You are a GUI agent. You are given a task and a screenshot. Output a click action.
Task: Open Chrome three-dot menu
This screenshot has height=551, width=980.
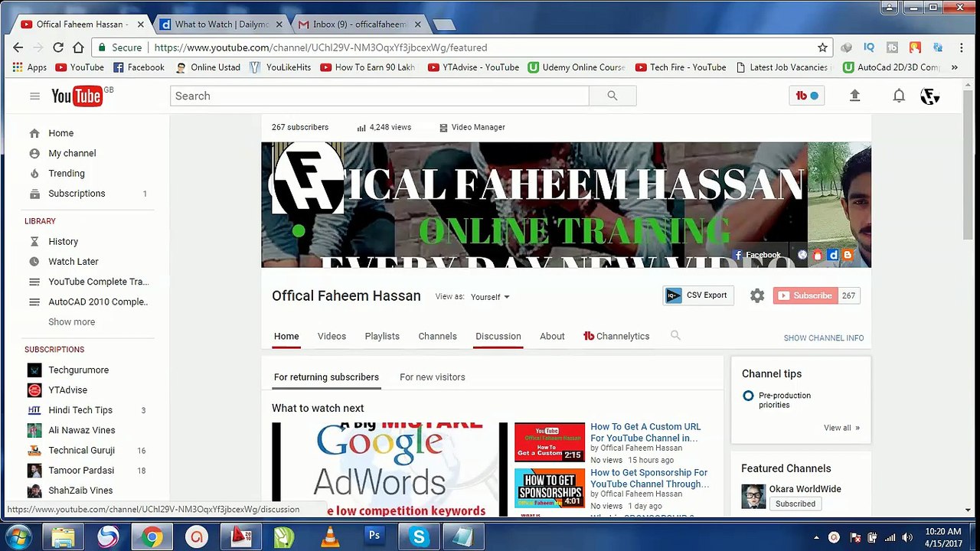tap(962, 47)
